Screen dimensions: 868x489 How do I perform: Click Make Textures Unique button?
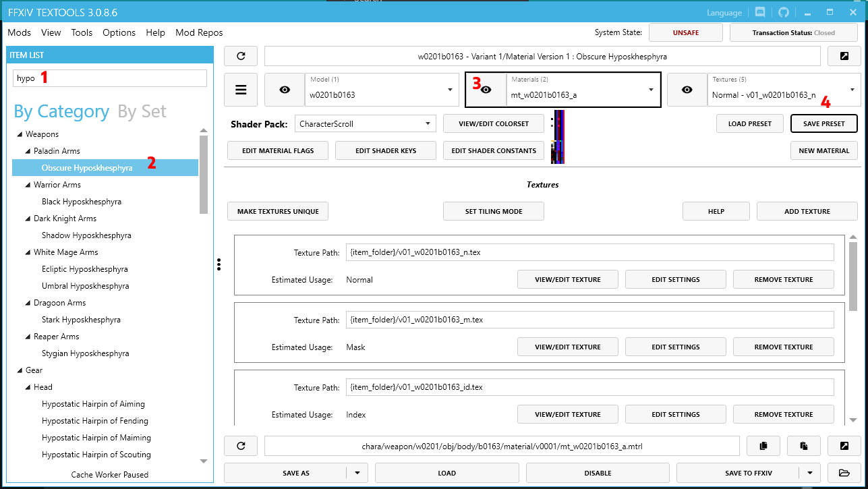278,212
